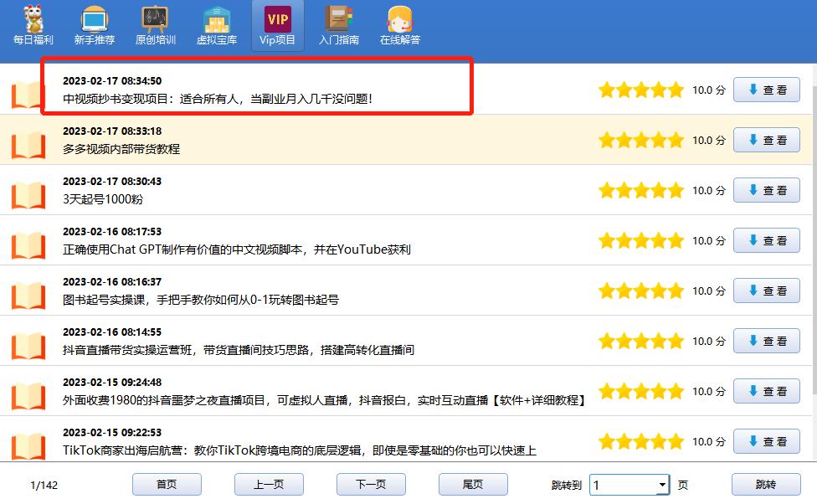The width and height of the screenshot is (817, 504).
Task: Click the 1/142 page indicator
Action: 44,486
